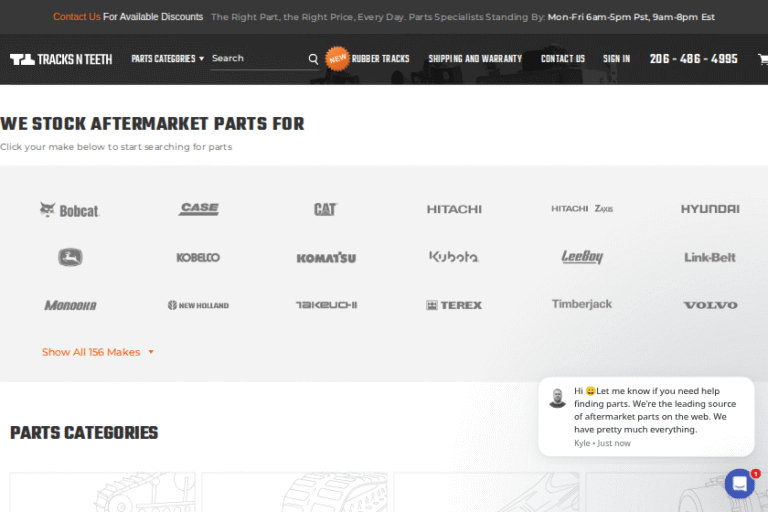Choose the CAT brand logo
Viewport: 768px width, 512px height.
325,209
